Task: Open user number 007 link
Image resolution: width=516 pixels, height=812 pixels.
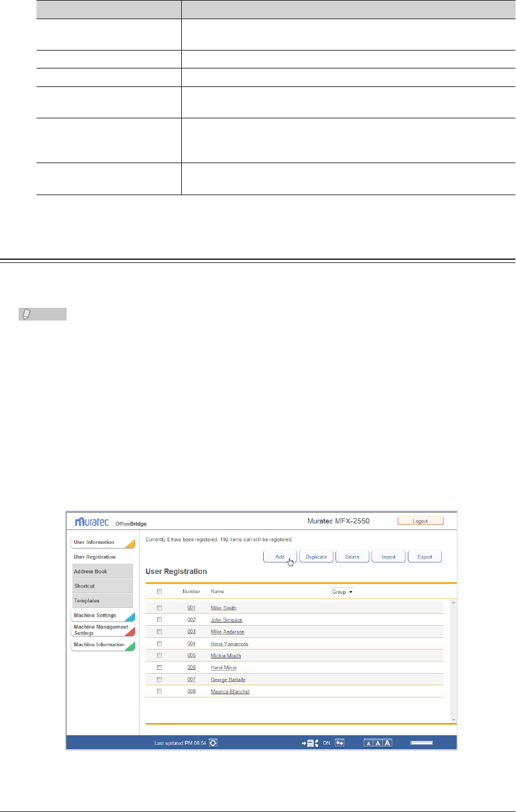Action: pos(191,680)
